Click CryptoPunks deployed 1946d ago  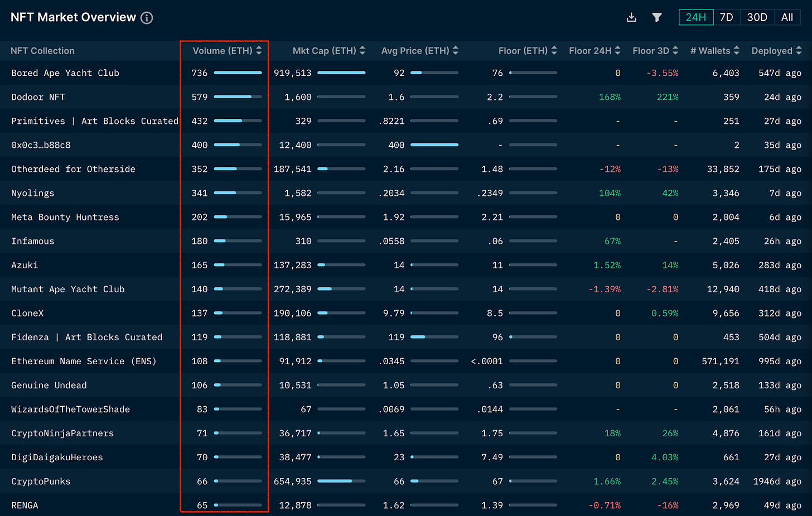click(x=777, y=481)
